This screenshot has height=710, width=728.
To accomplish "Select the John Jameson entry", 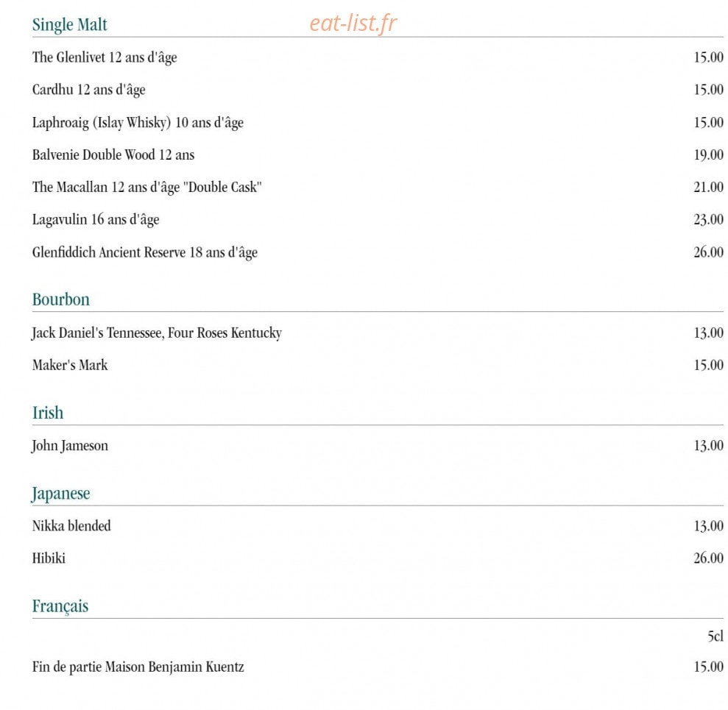I will click(70, 446).
